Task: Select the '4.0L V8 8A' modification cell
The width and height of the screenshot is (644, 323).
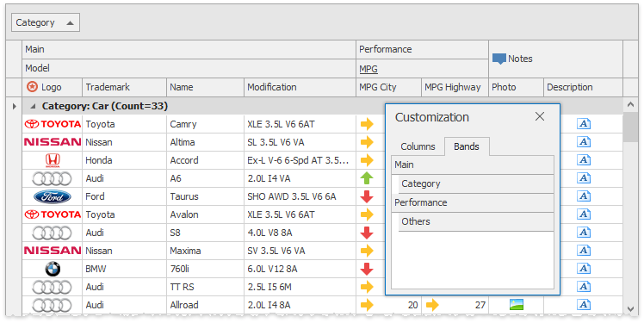Action: click(x=300, y=233)
